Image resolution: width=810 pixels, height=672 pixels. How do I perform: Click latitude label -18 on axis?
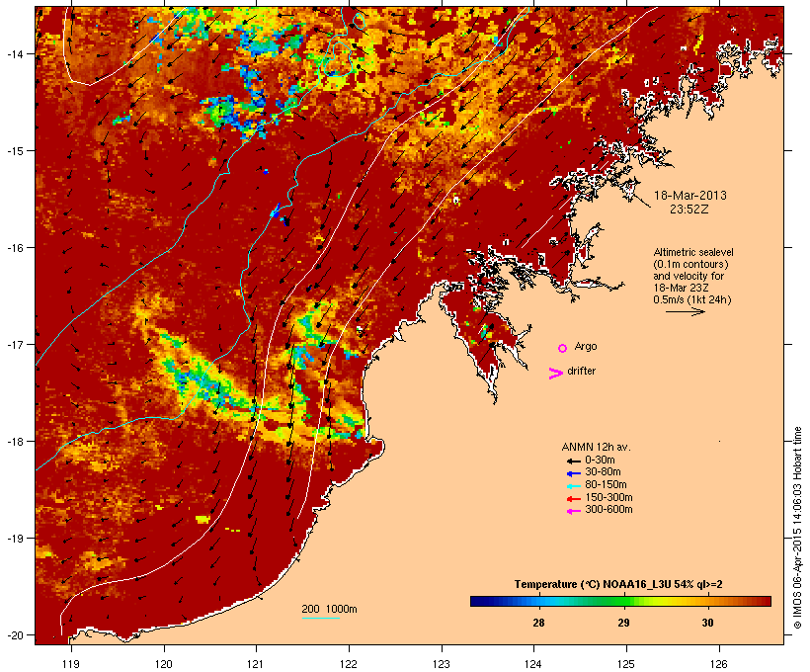point(14,442)
